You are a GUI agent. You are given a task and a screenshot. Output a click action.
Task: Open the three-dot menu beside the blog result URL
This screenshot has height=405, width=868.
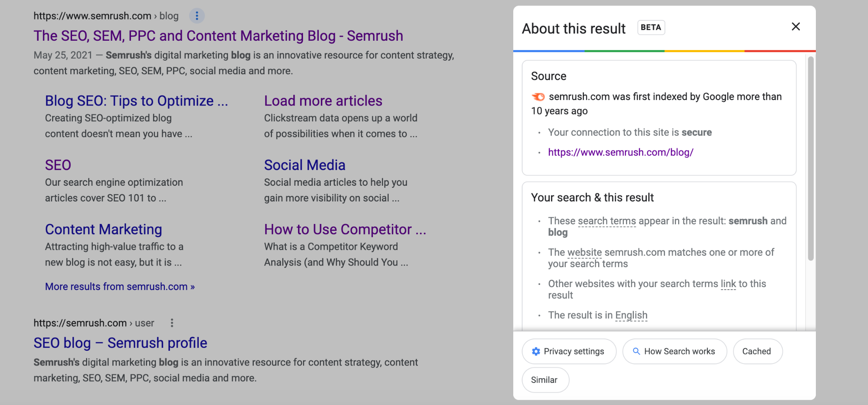click(197, 15)
